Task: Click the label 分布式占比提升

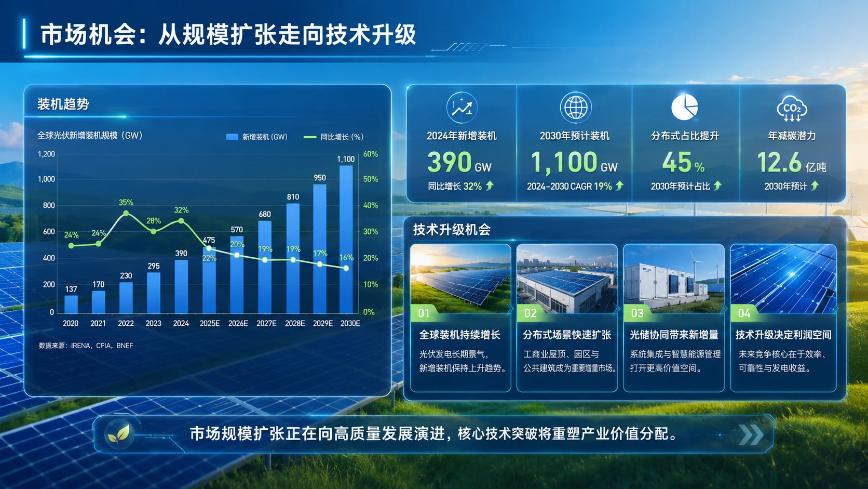Action: tap(685, 136)
